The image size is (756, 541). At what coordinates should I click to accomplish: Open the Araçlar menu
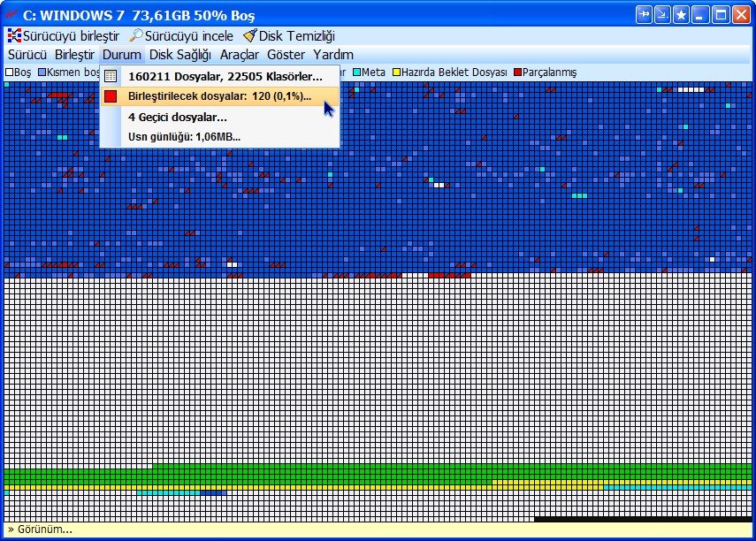[239, 55]
